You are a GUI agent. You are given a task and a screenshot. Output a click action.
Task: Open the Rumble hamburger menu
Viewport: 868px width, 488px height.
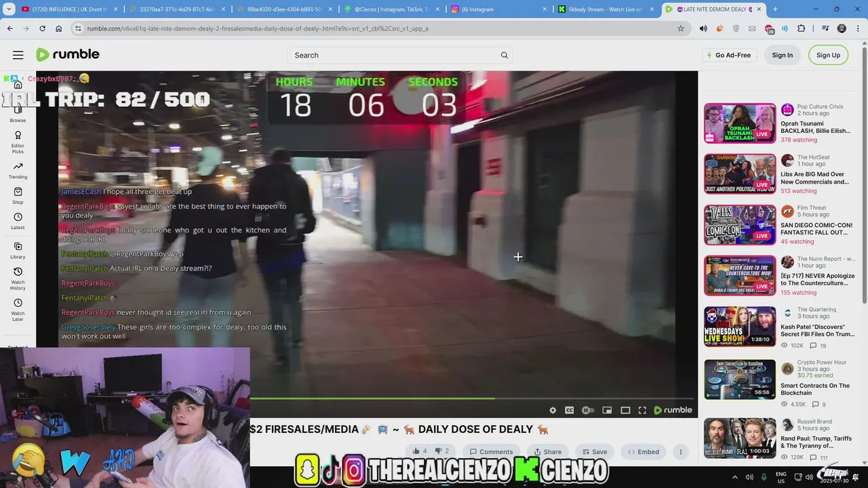coord(18,55)
